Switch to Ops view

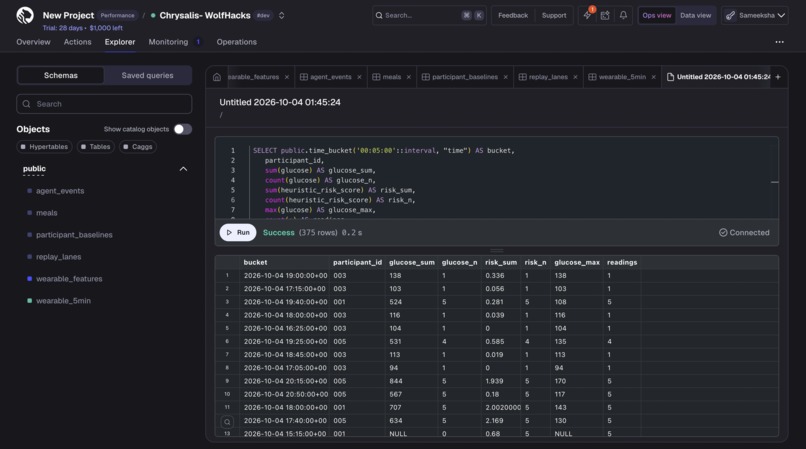(656, 15)
